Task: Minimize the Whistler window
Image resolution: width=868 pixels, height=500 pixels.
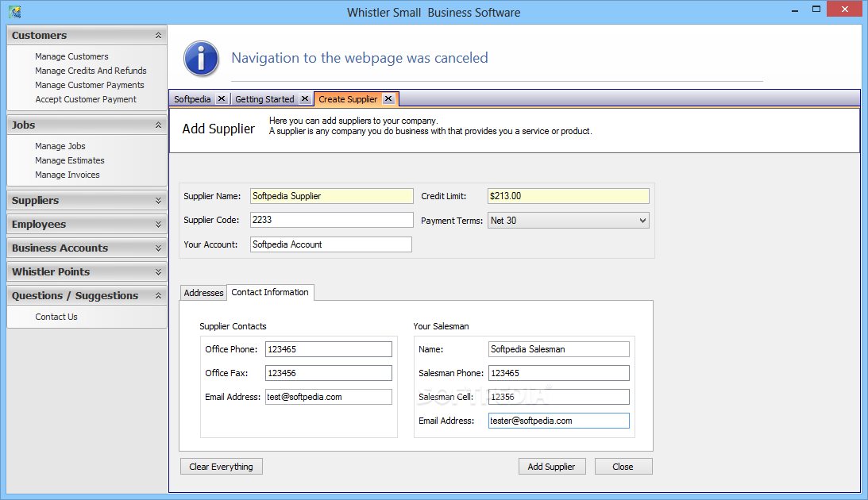Action: (795, 10)
